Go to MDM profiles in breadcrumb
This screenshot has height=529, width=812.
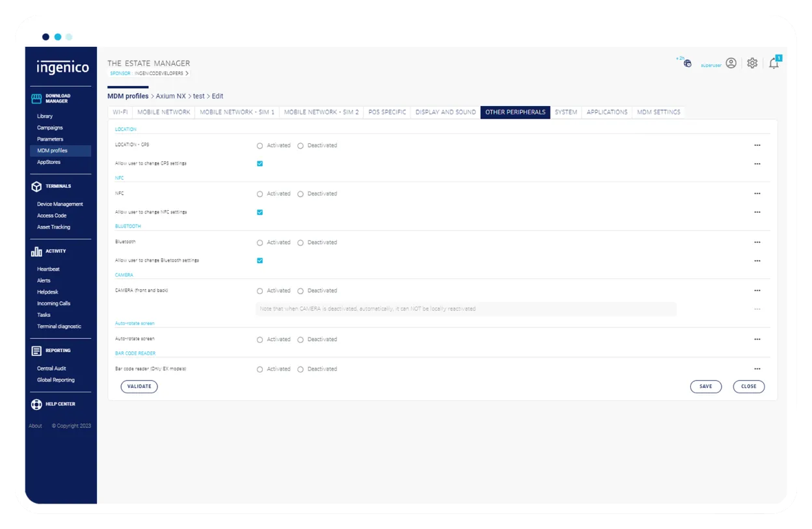[128, 96]
